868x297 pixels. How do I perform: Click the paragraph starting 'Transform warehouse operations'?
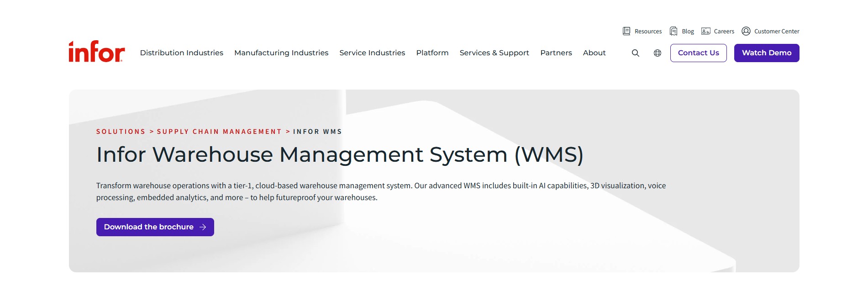click(381, 191)
